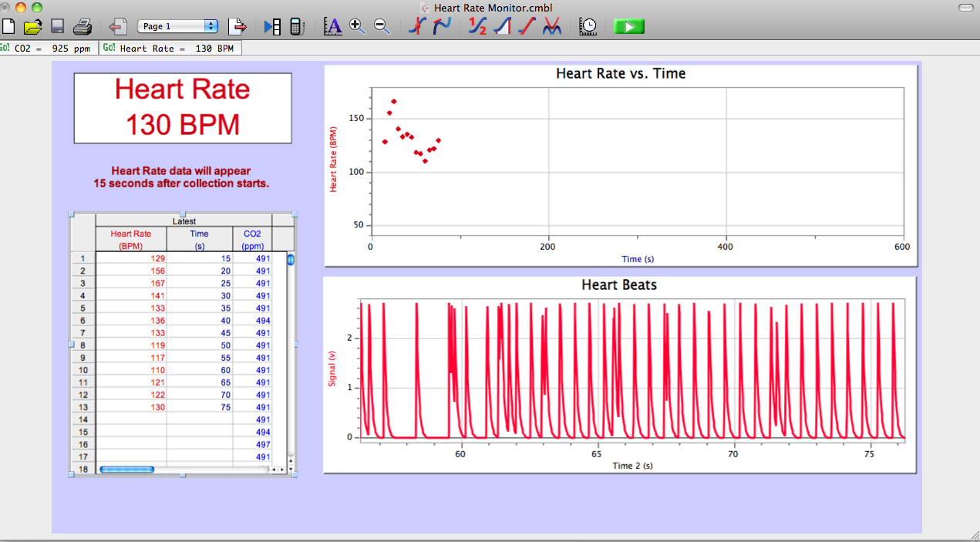Apply the Linear Fit tool icon

527,27
